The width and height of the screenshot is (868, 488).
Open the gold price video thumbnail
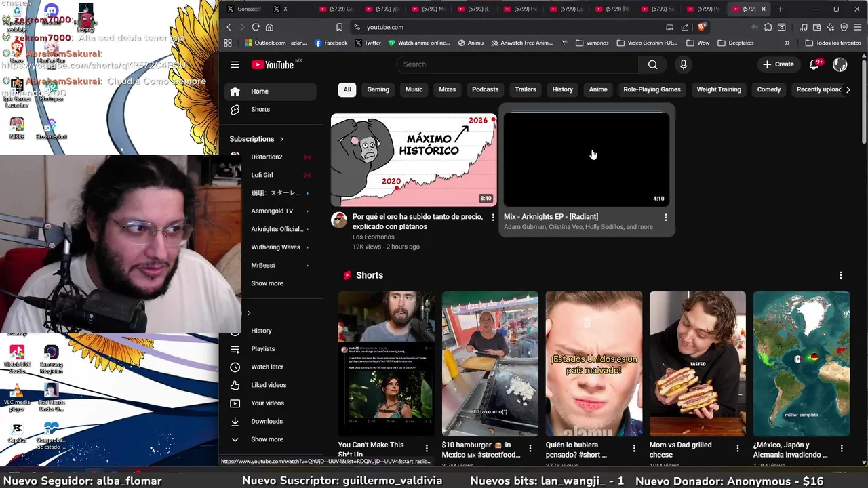(414, 160)
